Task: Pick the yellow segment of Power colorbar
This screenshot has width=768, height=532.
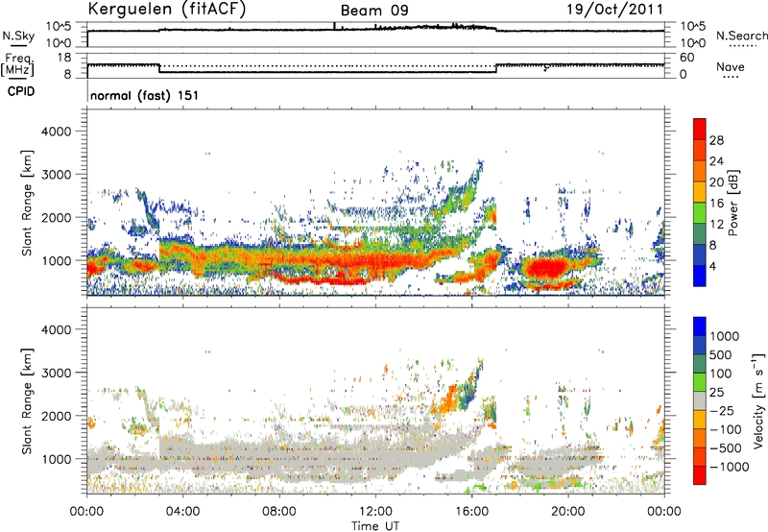Action: (700, 192)
